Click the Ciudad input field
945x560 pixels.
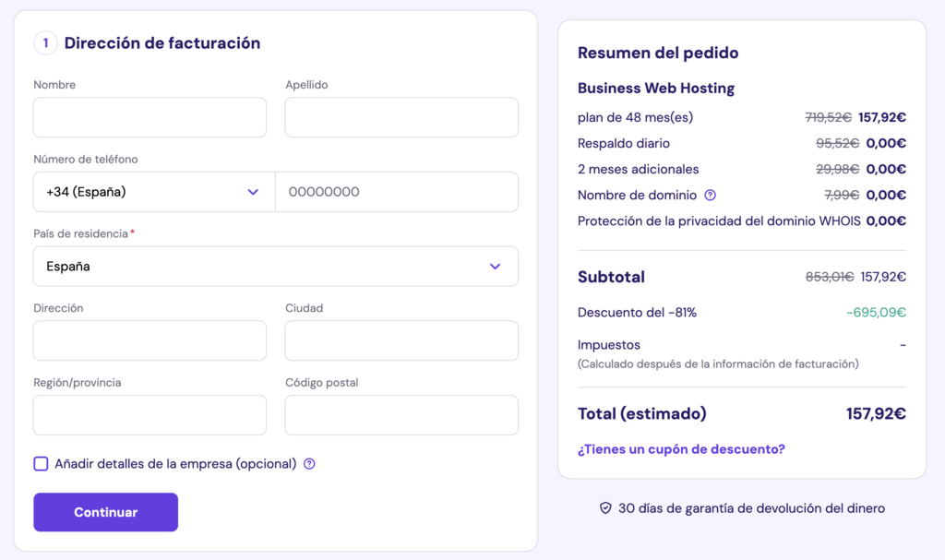pos(401,340)
